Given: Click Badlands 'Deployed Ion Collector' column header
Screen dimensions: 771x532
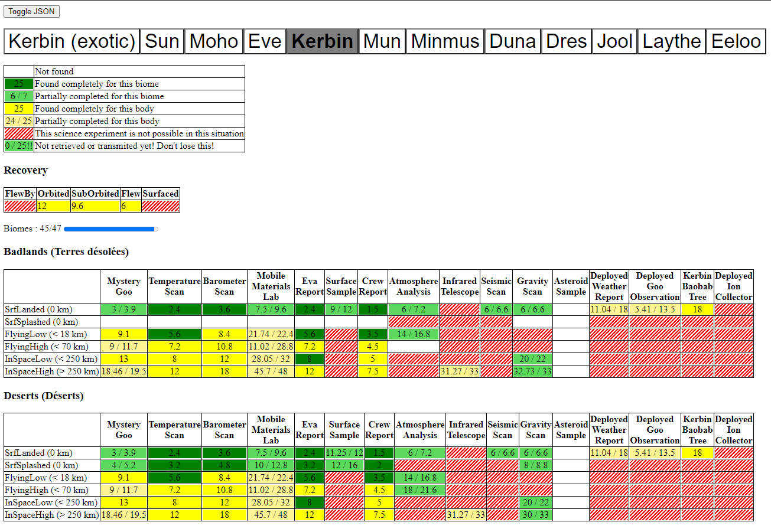Looking at the screenshot, I should 733,286.
